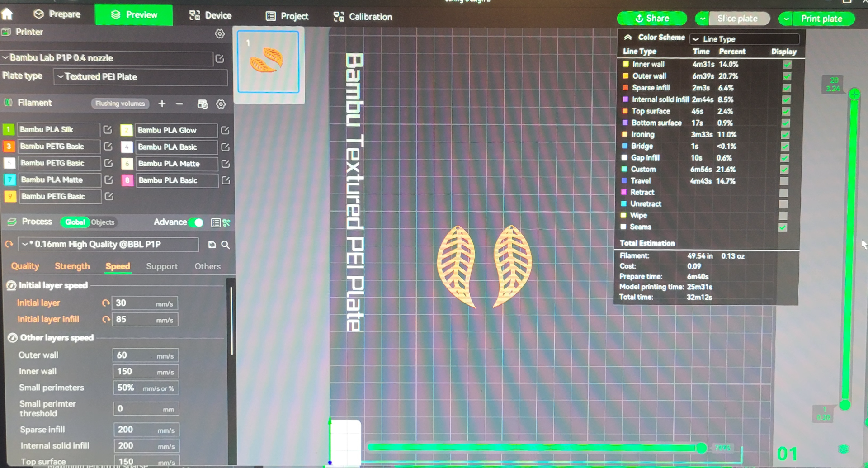
Task: Open the Strength settings tab
Action: tap(72, 266)
